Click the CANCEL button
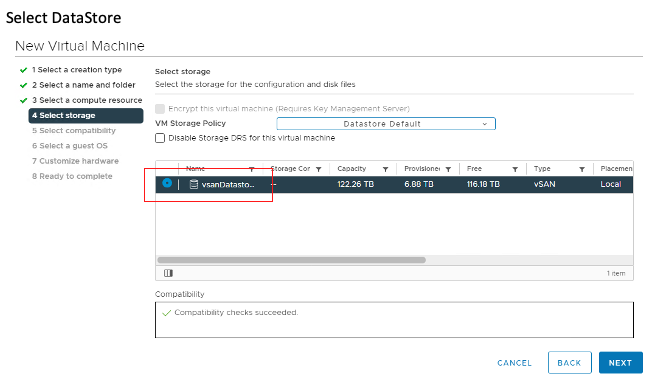This screenshot has height=380, width=654. point(514,363)
